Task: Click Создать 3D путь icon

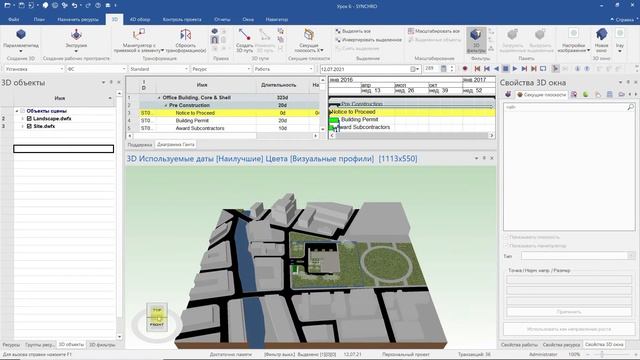Action: (244, 35)
